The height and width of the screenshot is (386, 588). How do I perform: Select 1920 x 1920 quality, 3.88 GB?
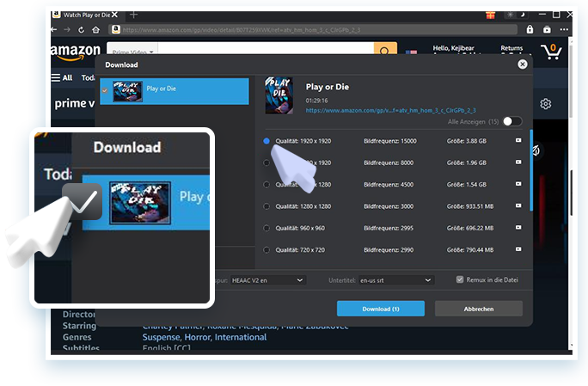tap(266, 141)
